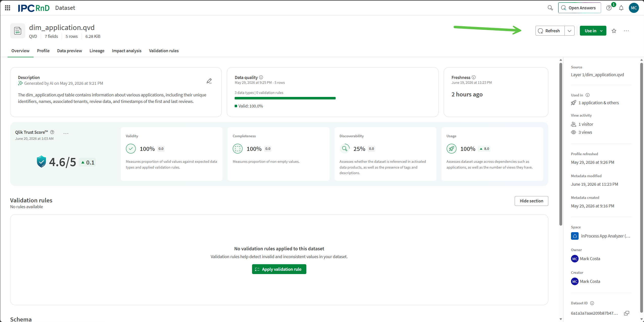Open the Use in dropdown

pos(593,31)
